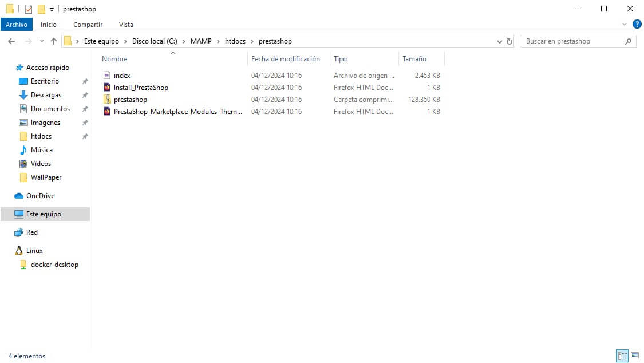
Task: Click the New folder quick access icon
Action: point(41,9)
